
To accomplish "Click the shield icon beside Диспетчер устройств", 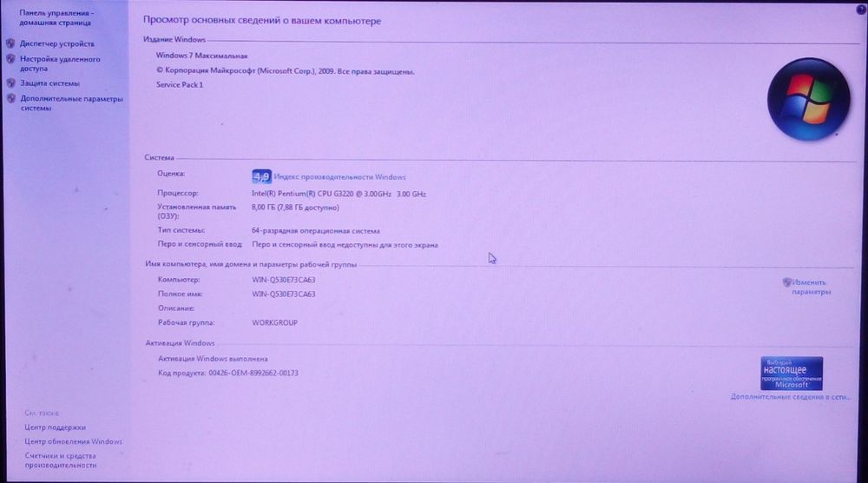I will (x=10, y=43).
